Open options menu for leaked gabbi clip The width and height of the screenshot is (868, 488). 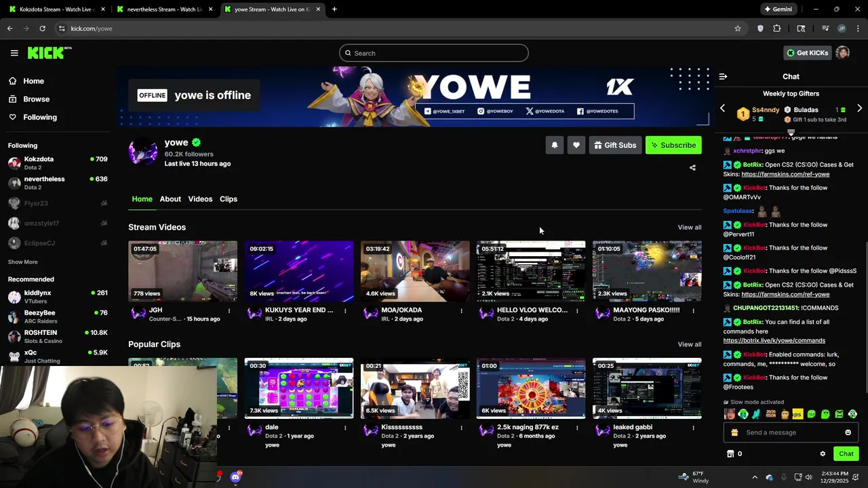click(693, 428)
